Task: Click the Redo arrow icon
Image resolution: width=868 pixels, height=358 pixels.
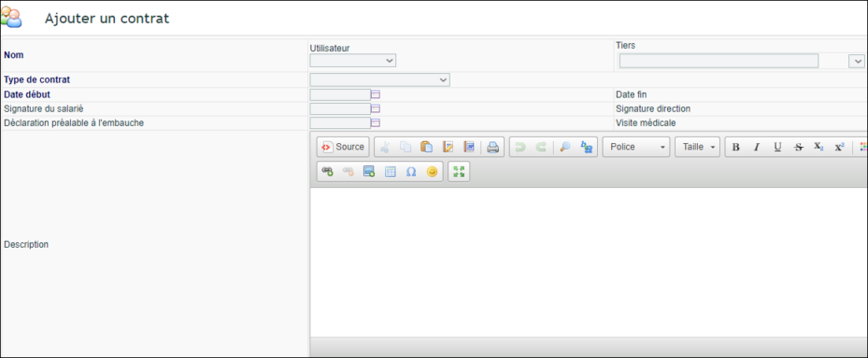Action: [541, 147]
